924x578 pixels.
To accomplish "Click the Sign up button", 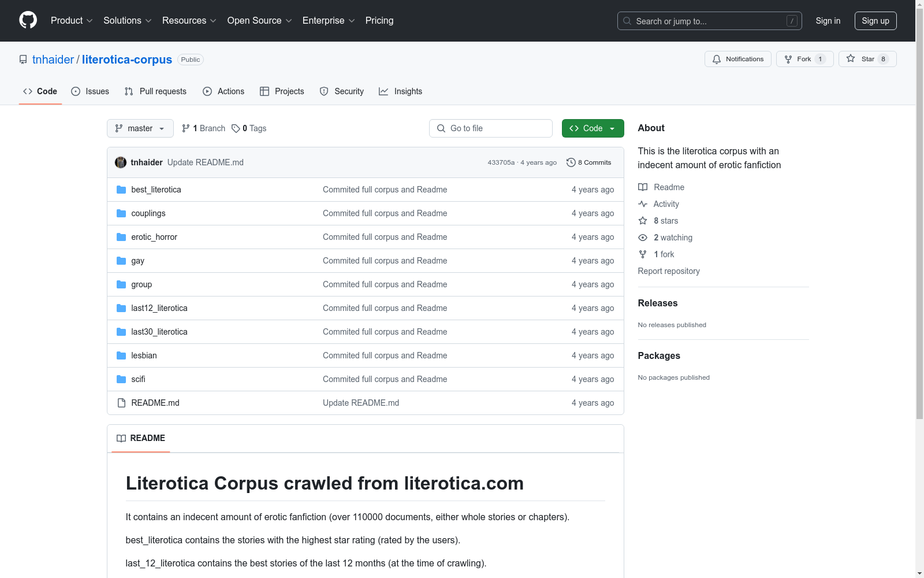I will tap(875, 21).
